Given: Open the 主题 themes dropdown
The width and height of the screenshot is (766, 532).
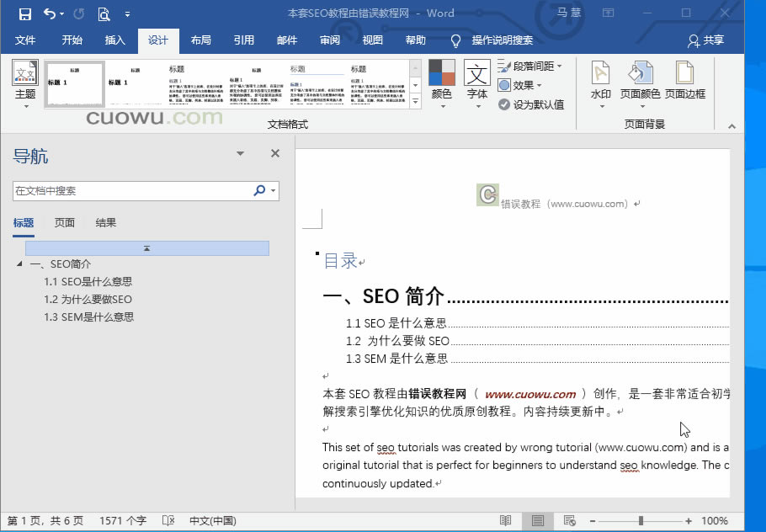Looking at the screenshot, I should click(x=25, y=85).
